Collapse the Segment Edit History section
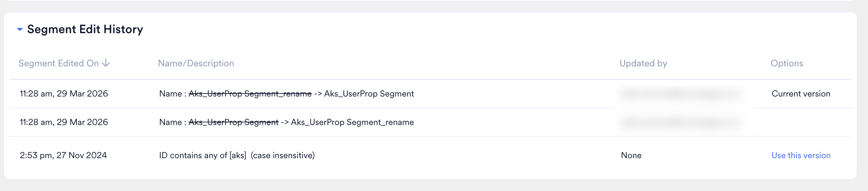This screenshot has height=191, width=868. tap(20, 30)
